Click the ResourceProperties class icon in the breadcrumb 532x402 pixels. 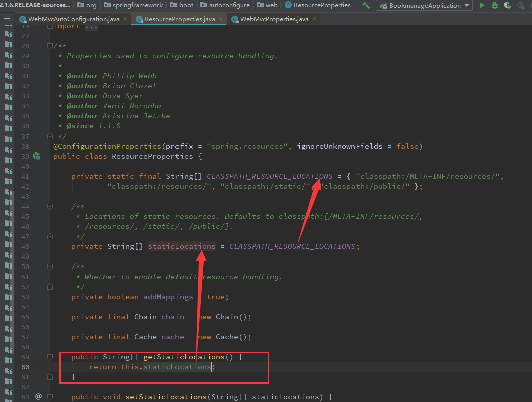pos(288,5)
